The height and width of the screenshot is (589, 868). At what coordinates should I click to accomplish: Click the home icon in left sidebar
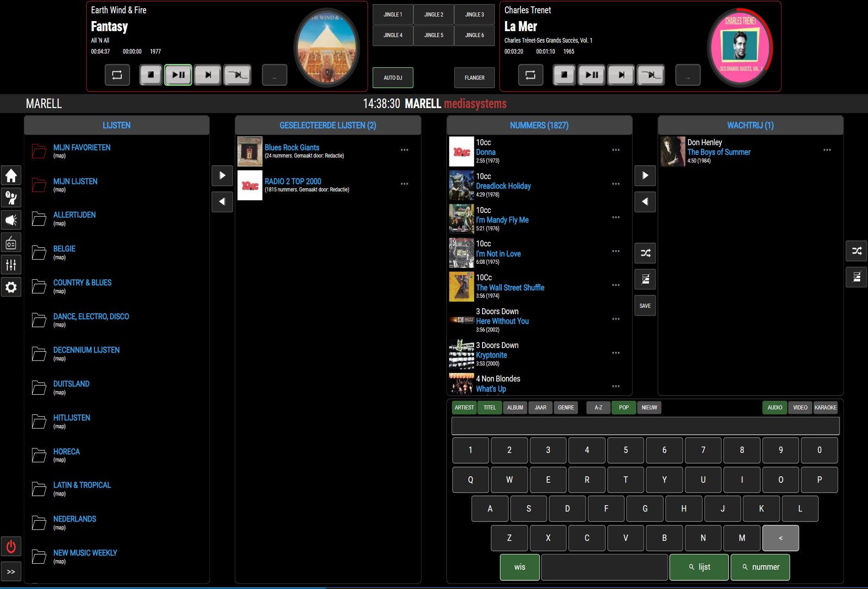[11, 176]
